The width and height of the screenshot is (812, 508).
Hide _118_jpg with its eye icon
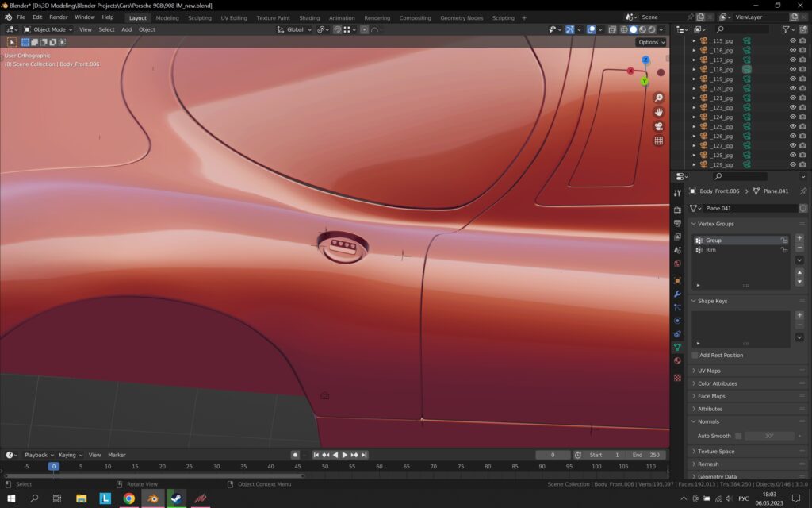coord(792,70)
